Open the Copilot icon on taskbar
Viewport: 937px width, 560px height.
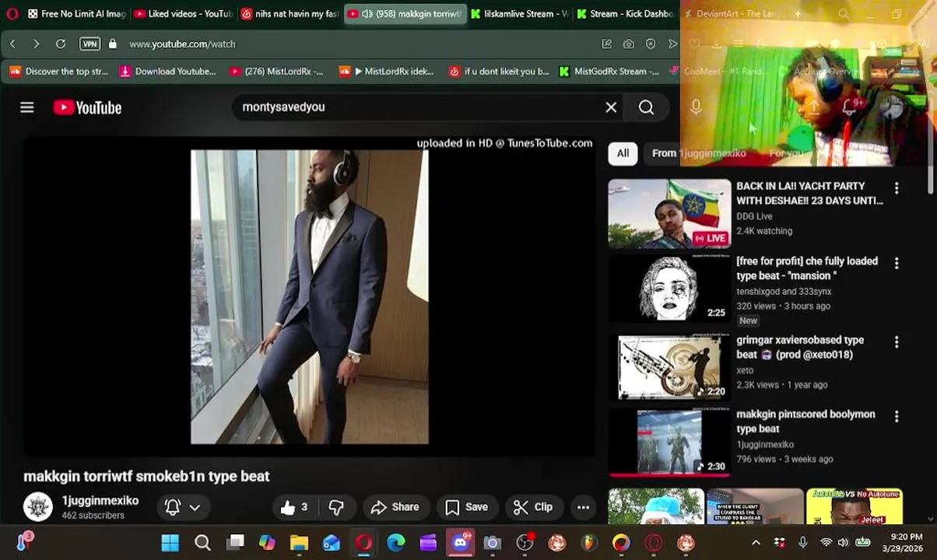pos(267,543)
